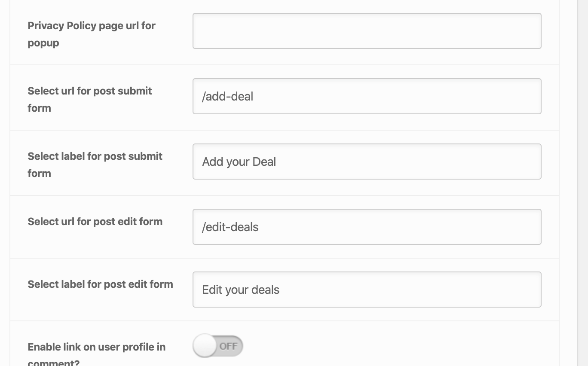Focus the post edit url field with /edit-deals

[x=367, y=227]
